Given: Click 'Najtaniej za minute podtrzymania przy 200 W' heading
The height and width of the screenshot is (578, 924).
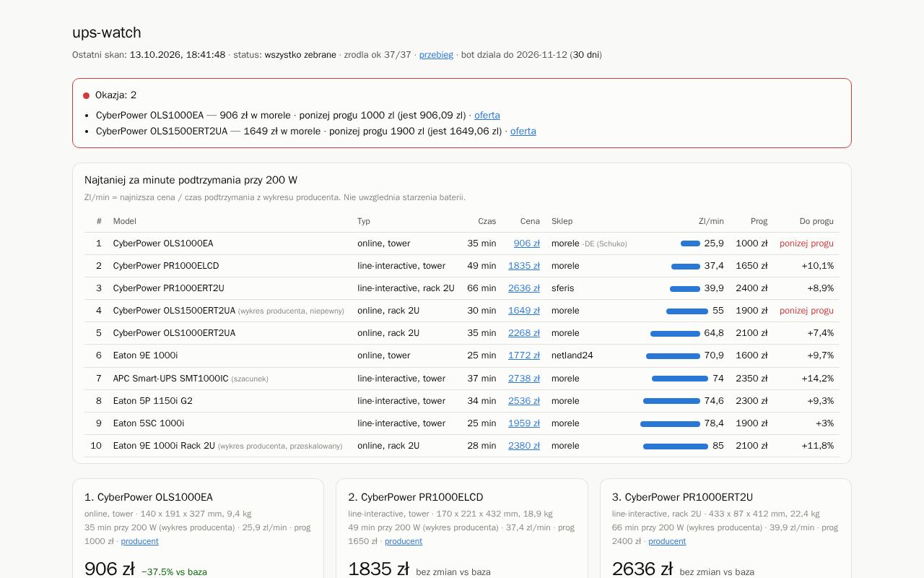Looking at the screenshot, I should (x=191, y=181).
